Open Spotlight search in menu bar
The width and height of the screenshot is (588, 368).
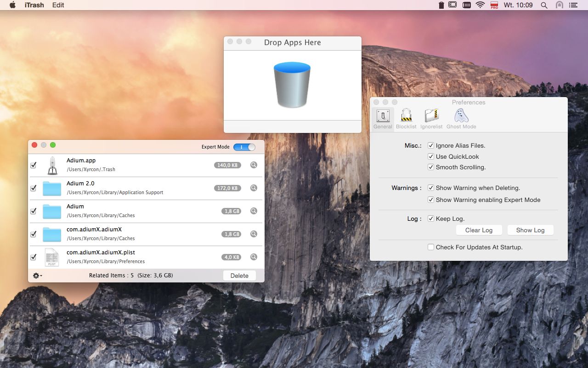pos(544,5)
